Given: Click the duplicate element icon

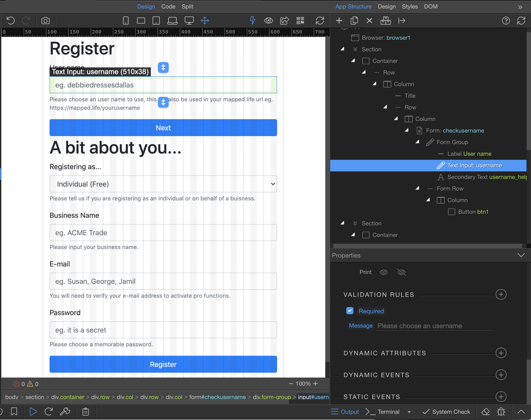Looking at the screenshot, I should coord(354,20).
